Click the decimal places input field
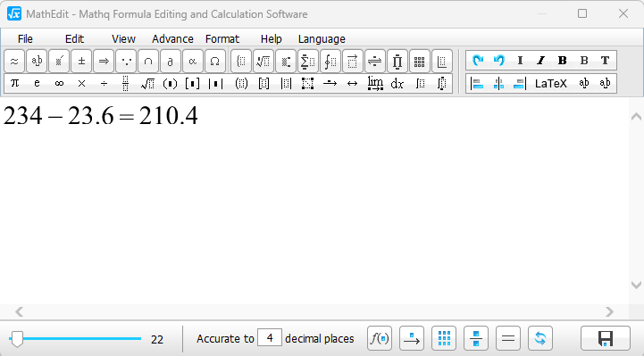Image resolution: width=644 pixels, height=356 pixels. pyautogui.click(x=270, y=338)
